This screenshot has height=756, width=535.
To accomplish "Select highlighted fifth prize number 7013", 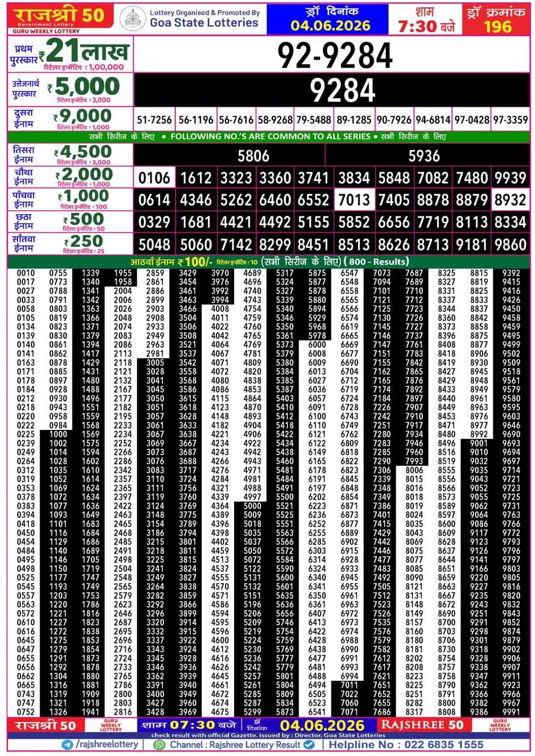I will (x=354, y=200).
